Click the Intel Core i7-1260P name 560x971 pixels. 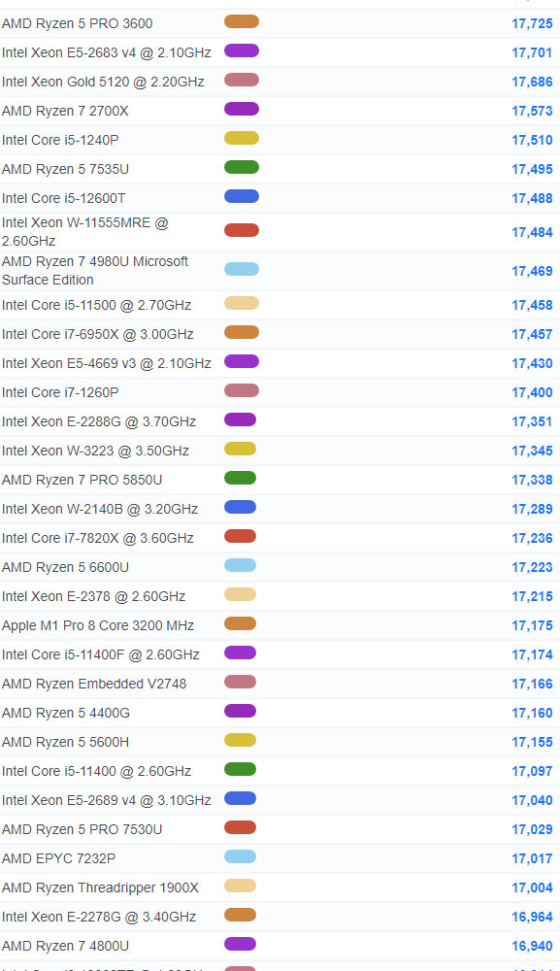pyautogui.click(x=60, y=392)
